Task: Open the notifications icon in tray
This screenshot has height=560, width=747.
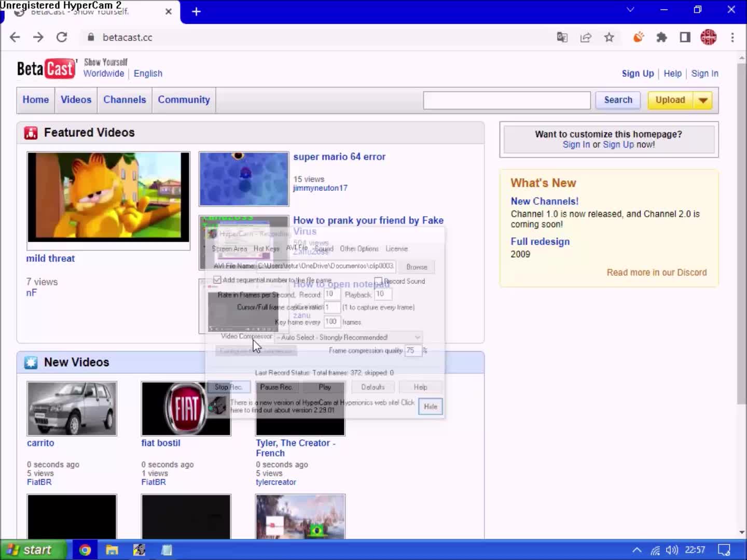Action: (724, 550)
